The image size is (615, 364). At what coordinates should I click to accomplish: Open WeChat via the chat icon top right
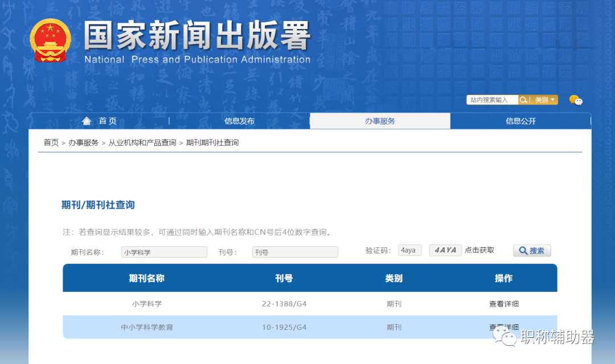[x=576, y=100]
